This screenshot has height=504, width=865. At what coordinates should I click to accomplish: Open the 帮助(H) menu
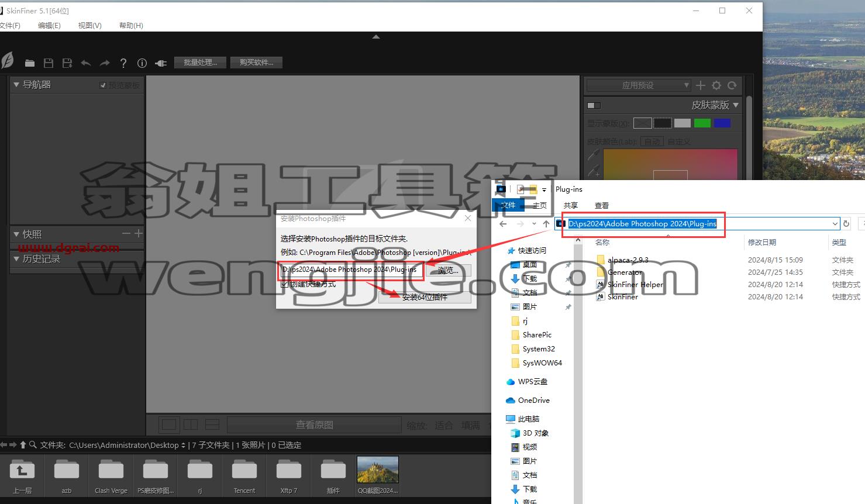[131, 25]
